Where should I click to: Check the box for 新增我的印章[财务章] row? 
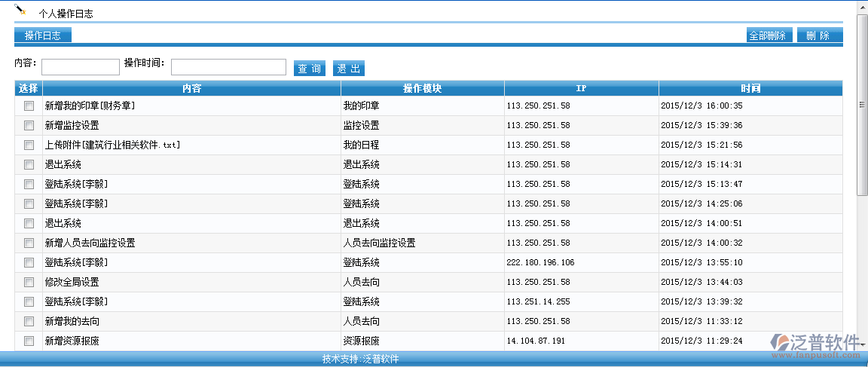pos(29,106)
